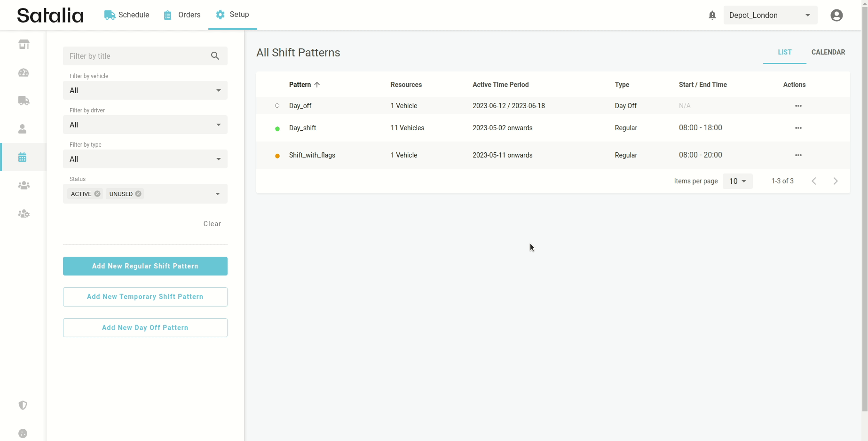Open actions menu for Day_shift row
This screenshot has width=868, height=441.
(798, 128)
